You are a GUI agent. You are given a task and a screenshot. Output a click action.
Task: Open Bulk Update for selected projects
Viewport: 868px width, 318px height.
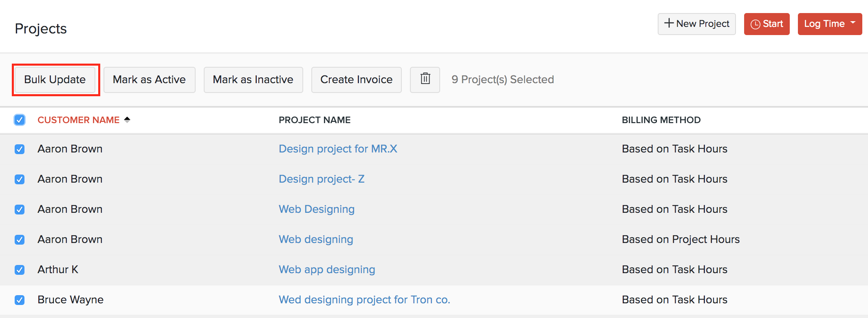(55, 79)
